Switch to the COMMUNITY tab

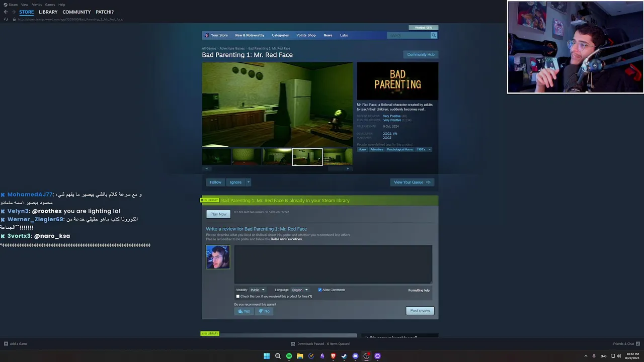point(76,12)
